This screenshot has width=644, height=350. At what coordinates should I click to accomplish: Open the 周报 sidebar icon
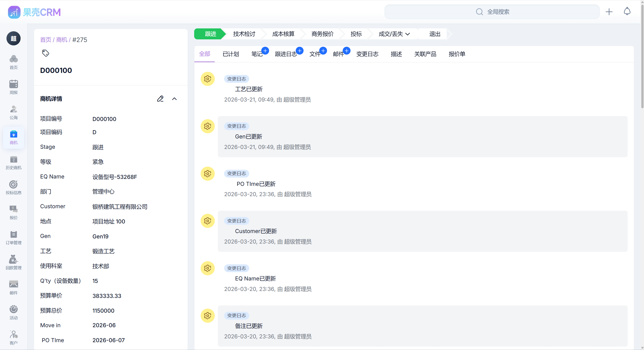point(13,87)
